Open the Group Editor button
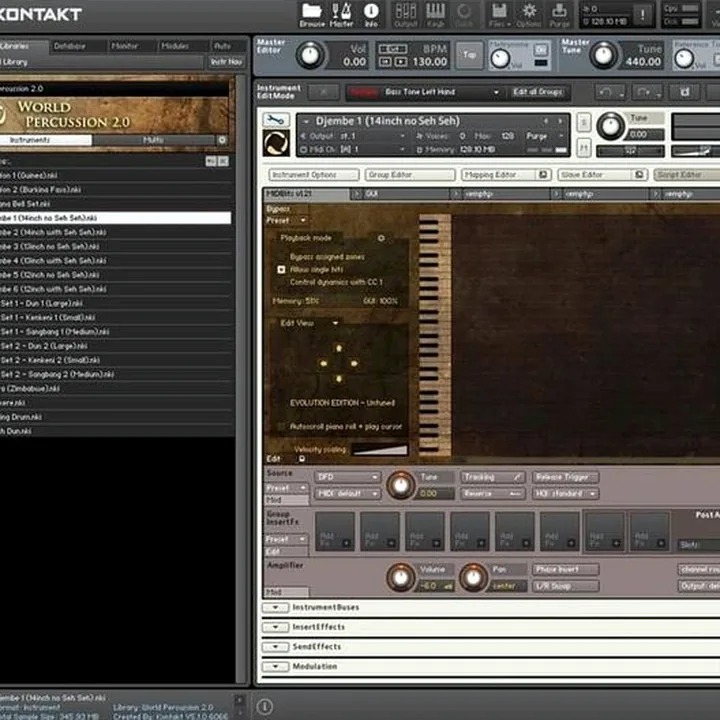Screen dimensions: 720x720 coord(410,174)
